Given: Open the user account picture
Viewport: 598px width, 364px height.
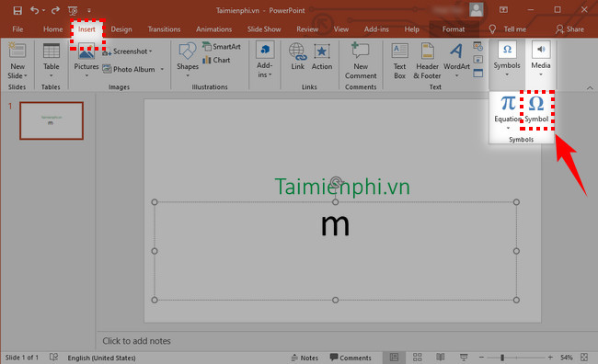Looking at the screenshot, I should click(477, 10).
